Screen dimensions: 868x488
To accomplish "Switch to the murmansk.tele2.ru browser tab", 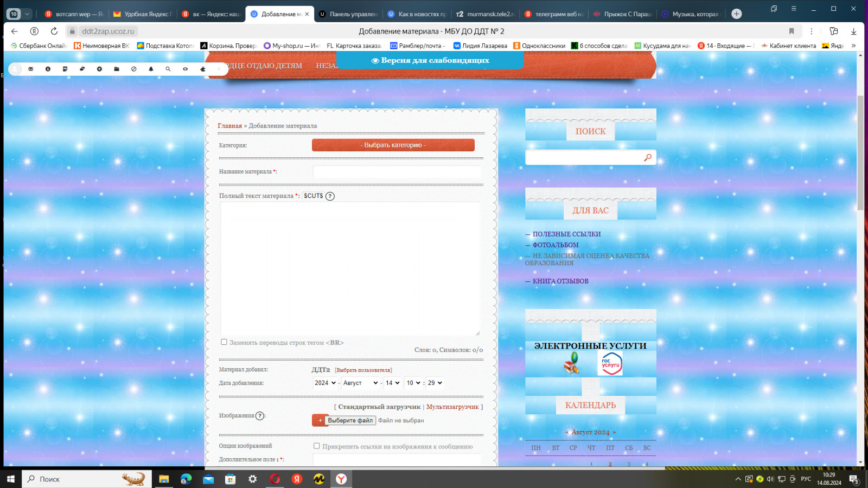I will 486,14.
